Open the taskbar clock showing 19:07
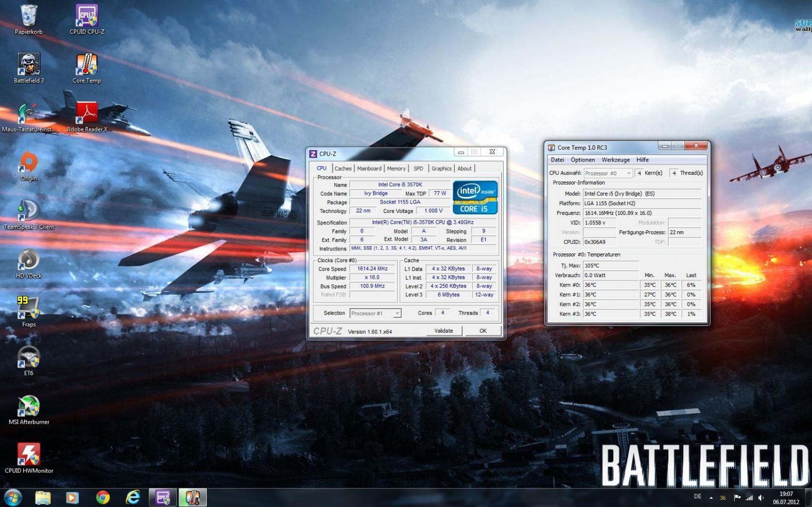This screenshot has height=507, width=812. 786,498
